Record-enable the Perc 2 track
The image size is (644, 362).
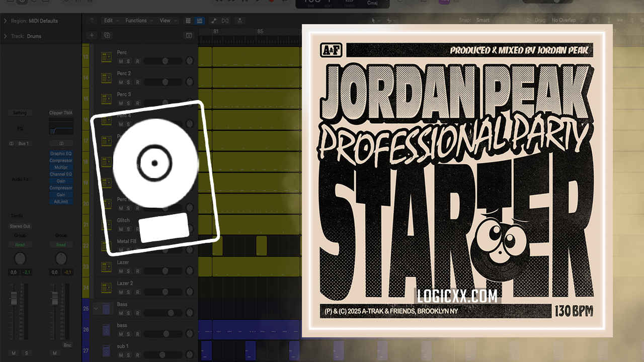[136, 82]
